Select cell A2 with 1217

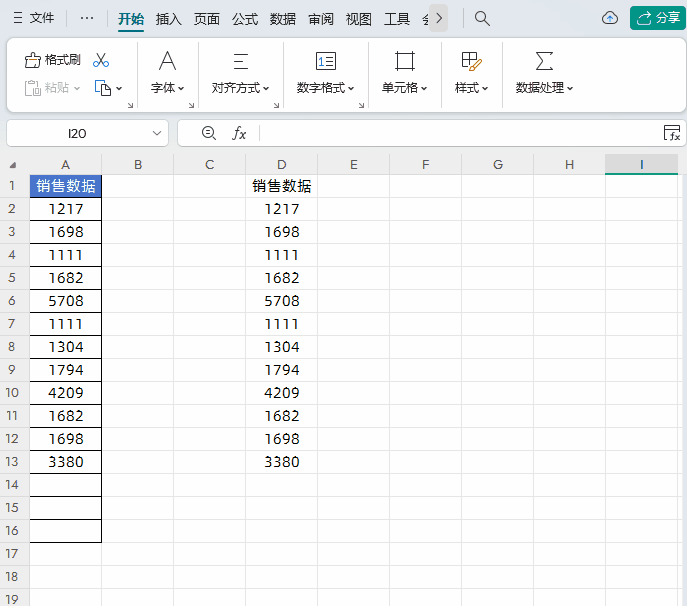[x=66, y=209]
